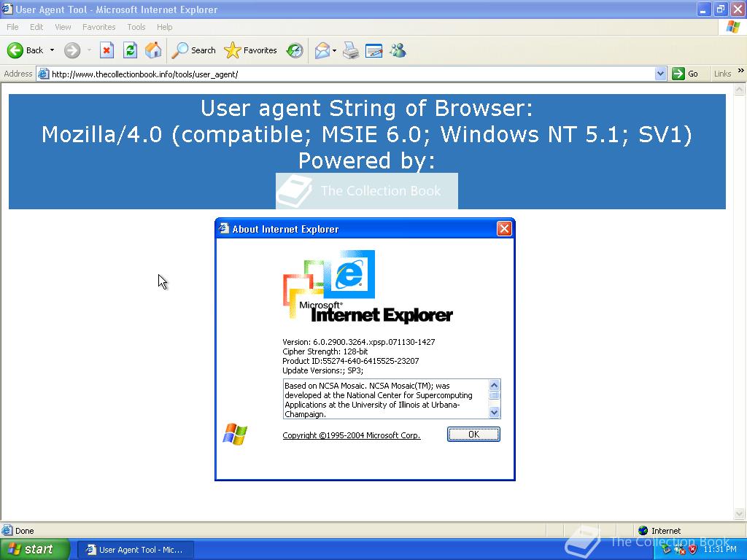Click the user agent string heading text
This screenshot has height=560, width=747.
(x=367, y=134)
